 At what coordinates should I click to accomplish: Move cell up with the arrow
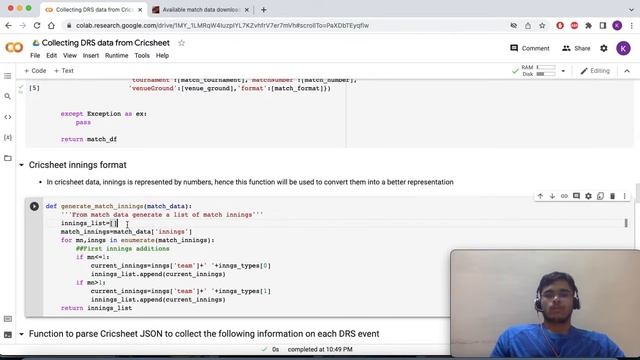pos(540,196)
